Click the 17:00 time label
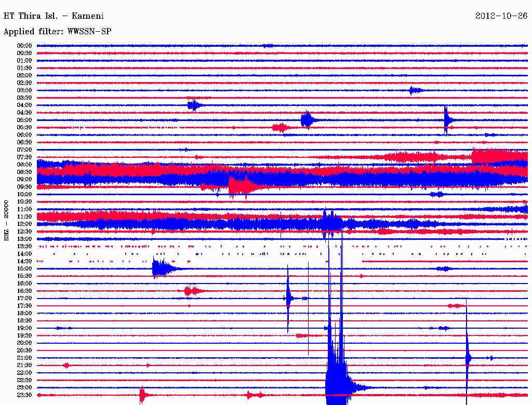 (x=24, y=299)
